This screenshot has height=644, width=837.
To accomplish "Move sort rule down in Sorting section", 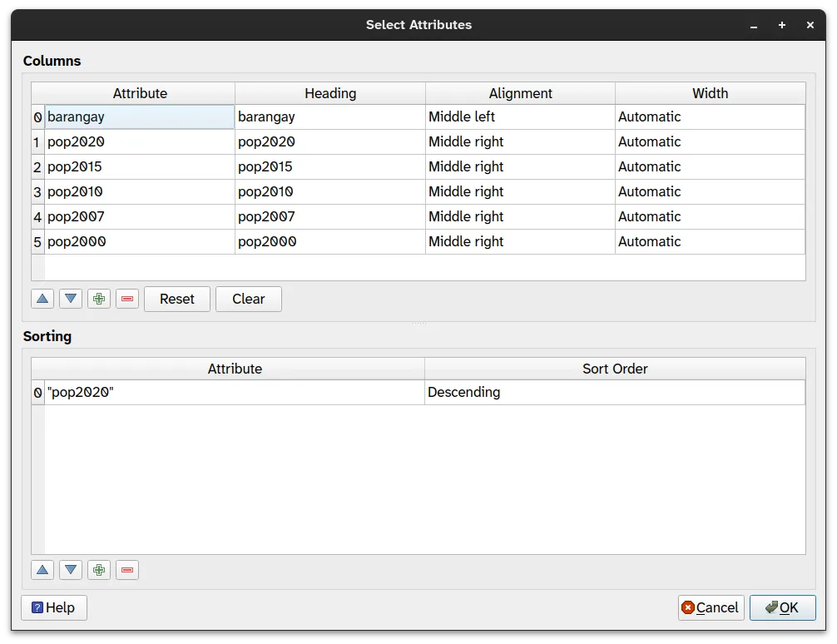I will click(x=71, y=570).
